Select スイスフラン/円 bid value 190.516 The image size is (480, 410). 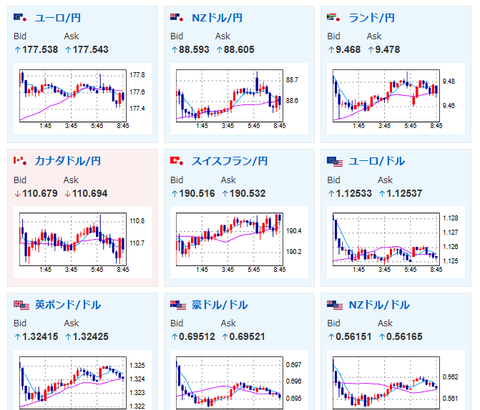point(197,193)
